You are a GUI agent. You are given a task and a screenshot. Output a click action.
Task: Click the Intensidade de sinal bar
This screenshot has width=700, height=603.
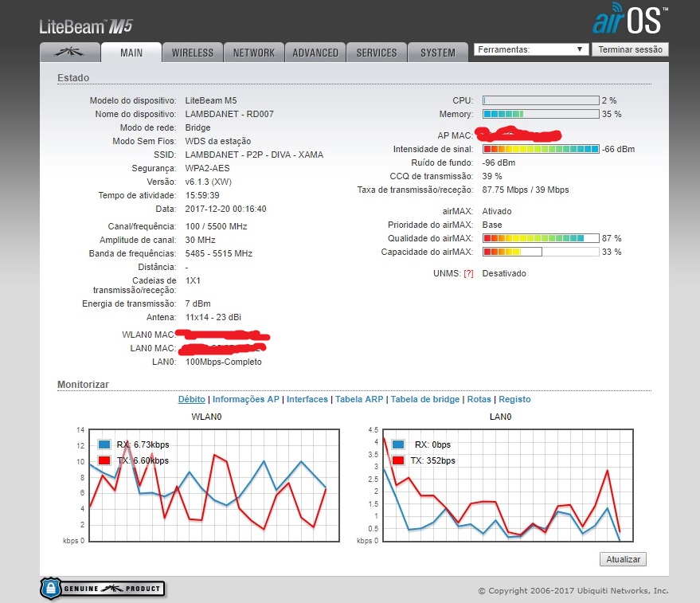(541, 149)
